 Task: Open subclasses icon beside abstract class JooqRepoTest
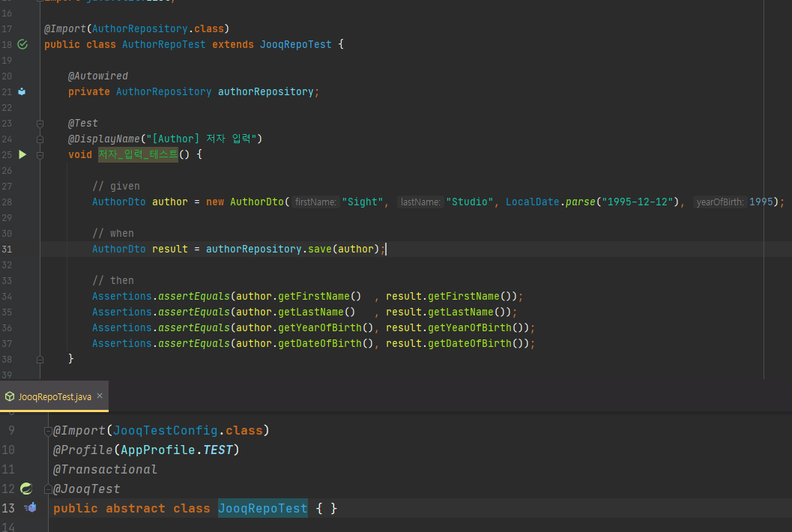[30, 508]
